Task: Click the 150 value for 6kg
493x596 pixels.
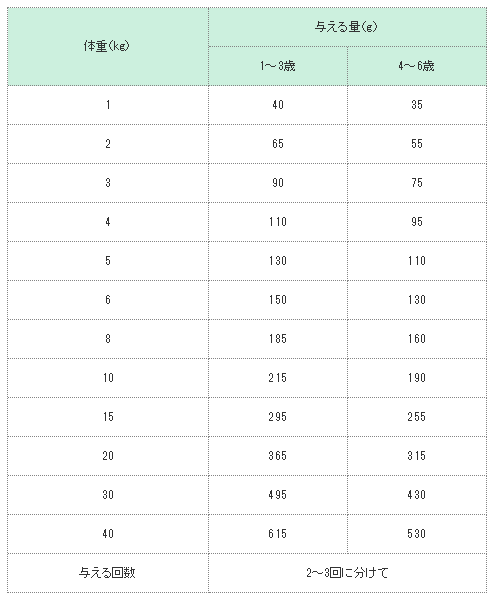Action: (x=278, y=300)
